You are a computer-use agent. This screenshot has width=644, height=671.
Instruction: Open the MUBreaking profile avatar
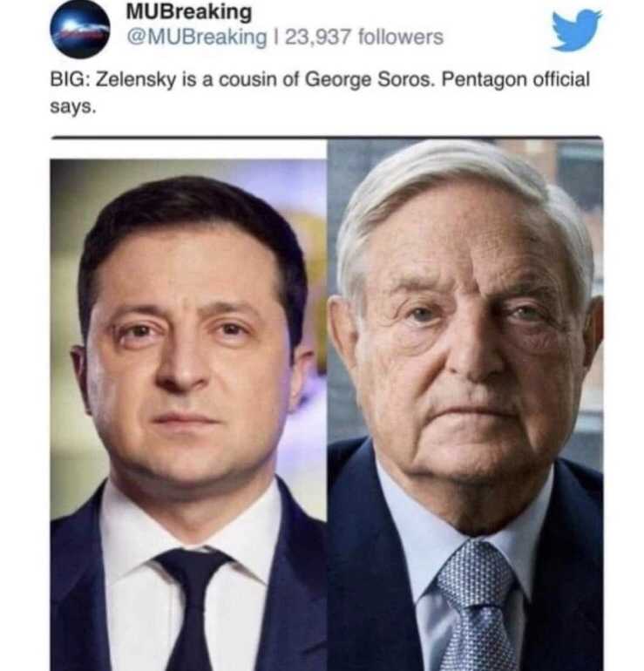coord(79,29)
